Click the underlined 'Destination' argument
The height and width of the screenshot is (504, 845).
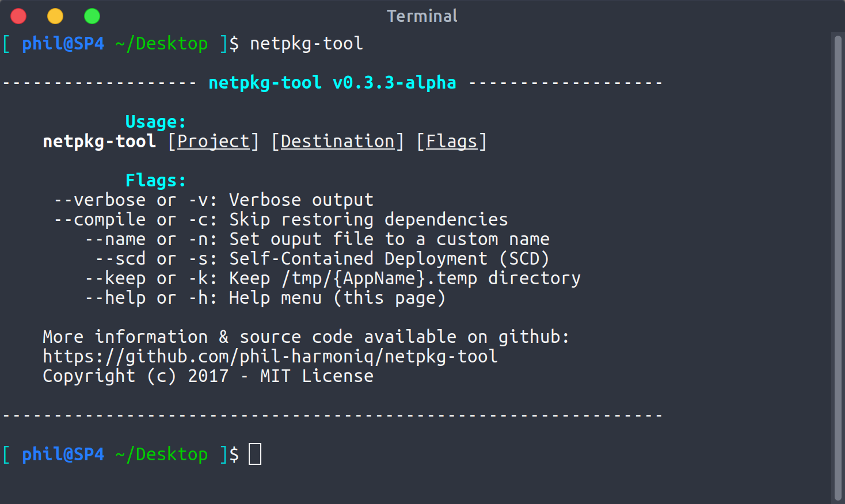[x=337, y=142]
